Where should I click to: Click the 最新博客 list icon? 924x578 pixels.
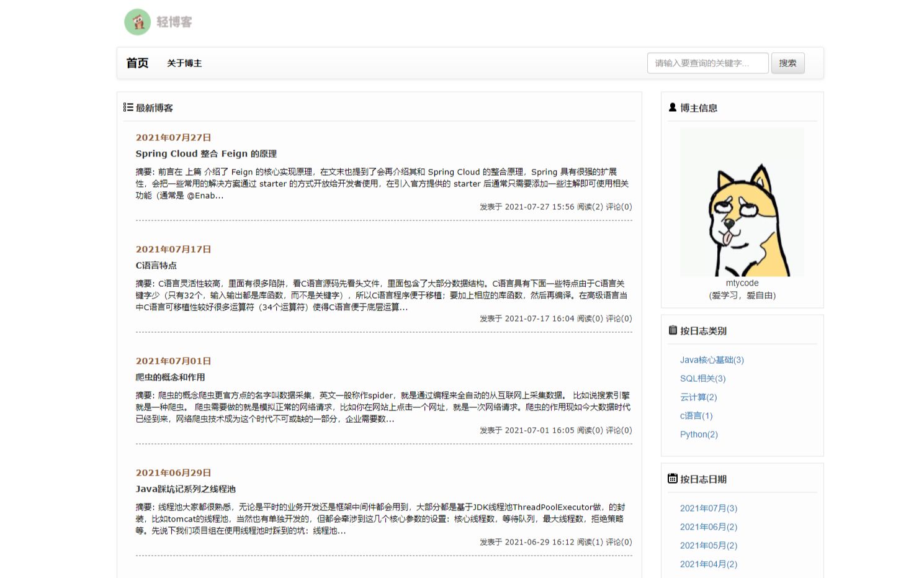pos(128,107)
